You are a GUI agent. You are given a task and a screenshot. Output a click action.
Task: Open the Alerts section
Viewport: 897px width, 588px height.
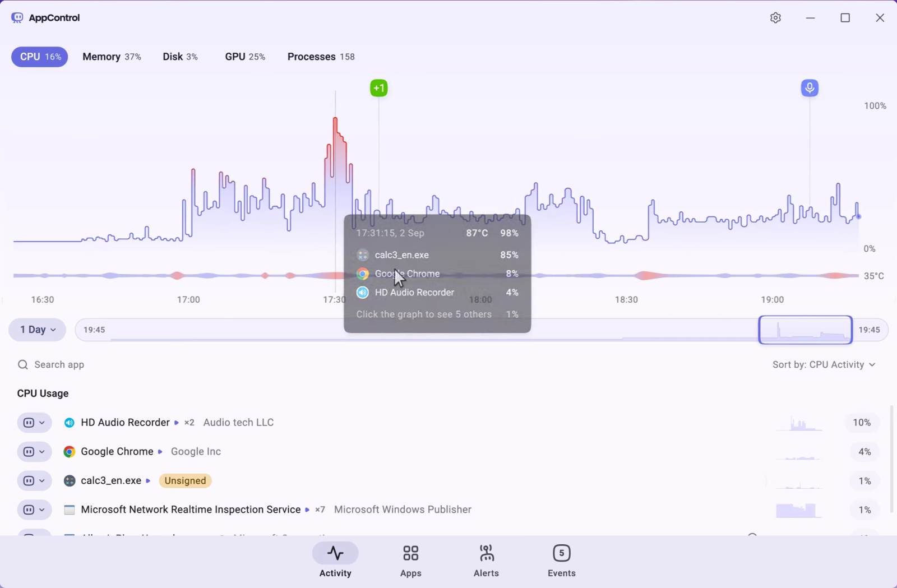click(486, 559)
